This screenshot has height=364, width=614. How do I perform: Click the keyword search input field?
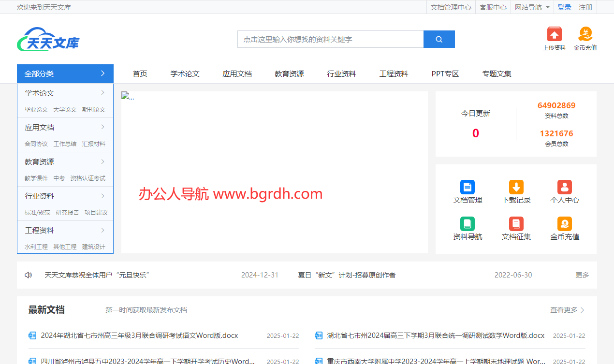point(330,40)
